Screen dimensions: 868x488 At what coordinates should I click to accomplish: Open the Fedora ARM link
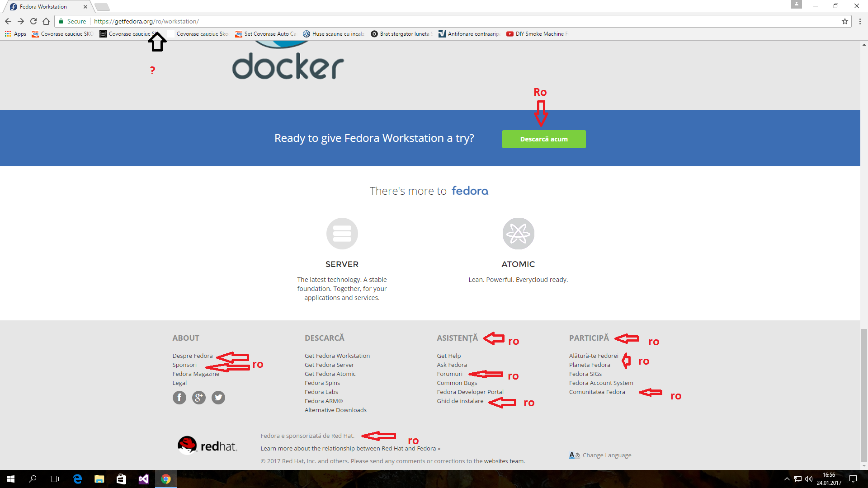click(x=324, y=401)
